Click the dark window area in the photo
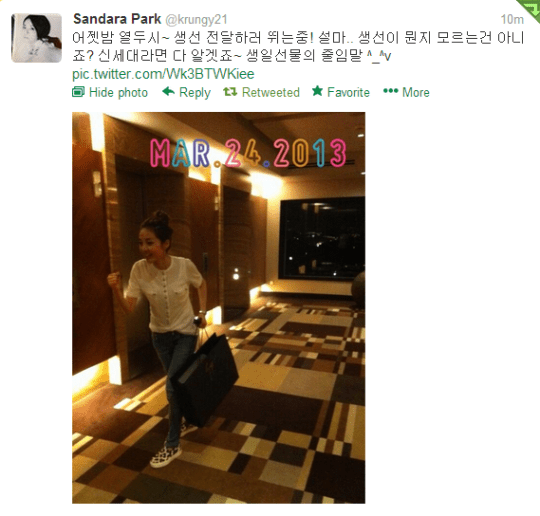Viewport: 540px width, 516px height. pos(322,238)
